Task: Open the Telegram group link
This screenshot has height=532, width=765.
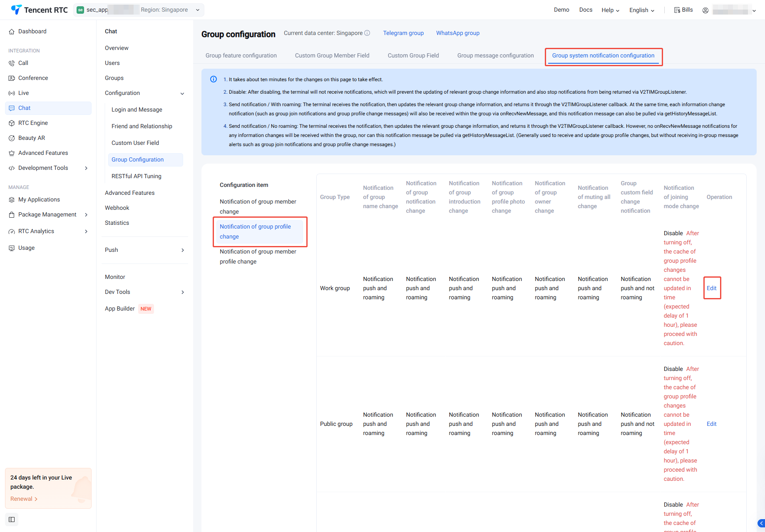Action: tap(403, 33)
